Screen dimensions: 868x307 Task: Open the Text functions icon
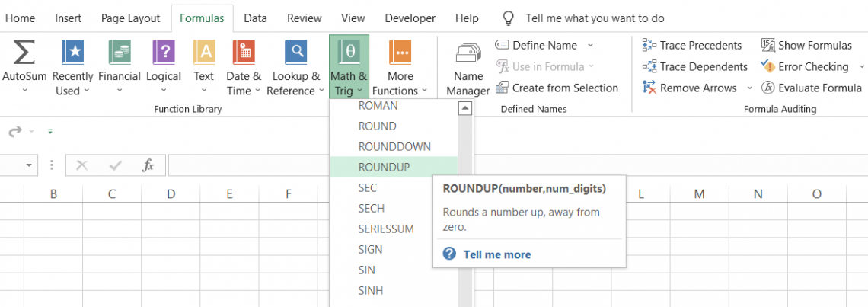204,53
